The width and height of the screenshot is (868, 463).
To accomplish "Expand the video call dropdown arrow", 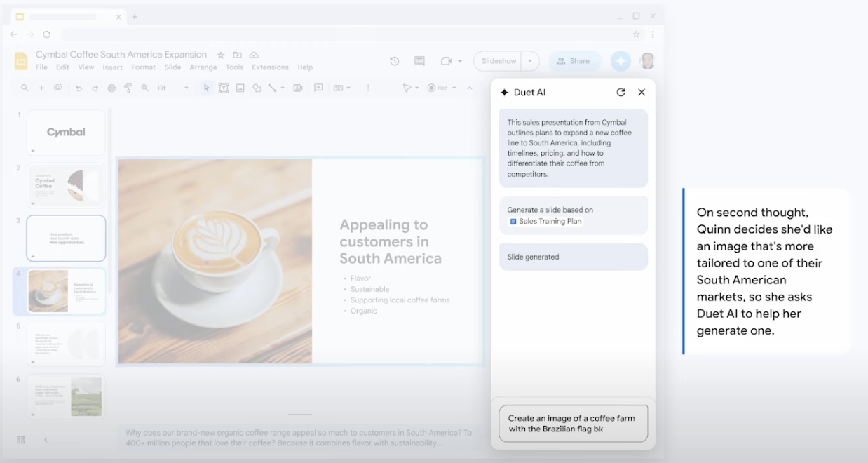I will 460,61.
